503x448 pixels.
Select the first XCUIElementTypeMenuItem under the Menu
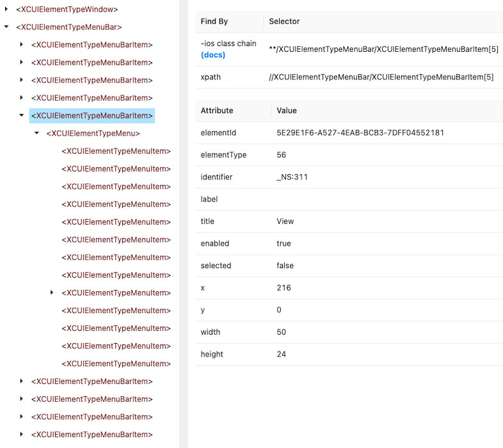(116, 151)
